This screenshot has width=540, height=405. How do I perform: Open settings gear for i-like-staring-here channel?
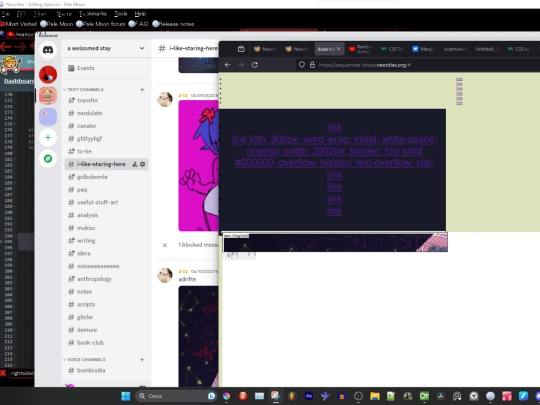pyautogui.click(x=143, y=164)
